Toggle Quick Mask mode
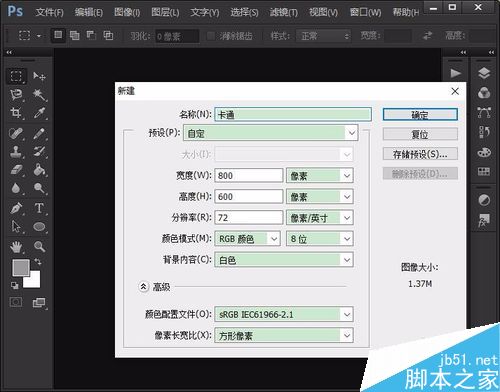The width and height of the screenshot is (500, 392). [x=16, y=302]
